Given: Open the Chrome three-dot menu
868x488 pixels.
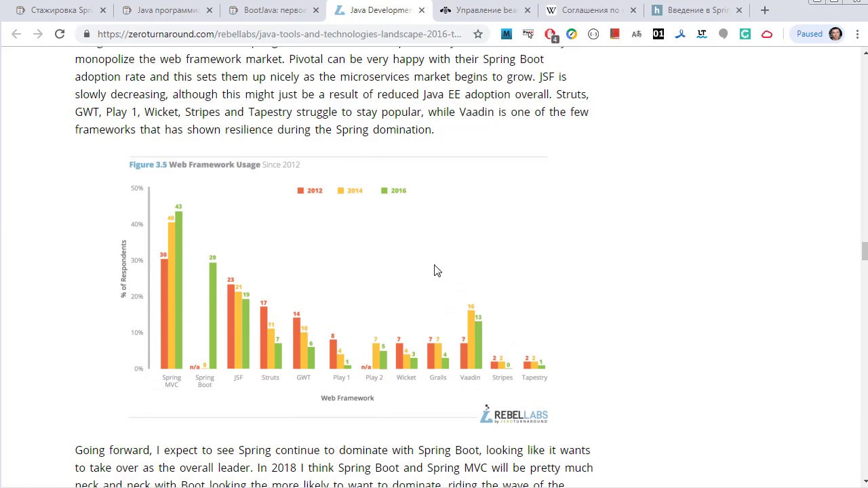Looking at the screenshot, I should (857, 34).
